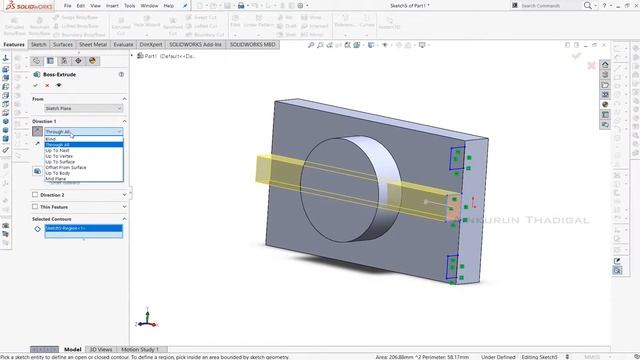Open the Display Style icon
Screen dimensions: 640x360
371,45
